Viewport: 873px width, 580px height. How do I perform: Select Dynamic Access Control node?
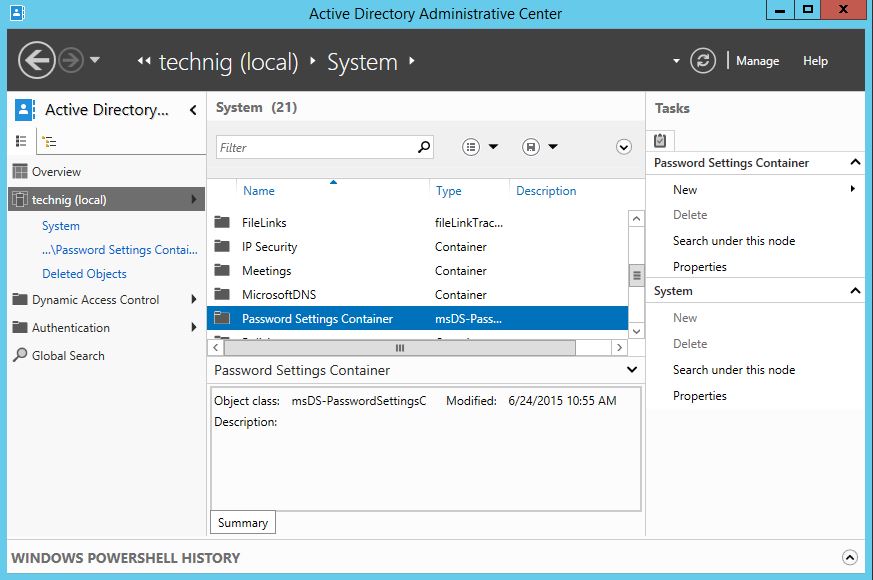(x=95, y=300)
